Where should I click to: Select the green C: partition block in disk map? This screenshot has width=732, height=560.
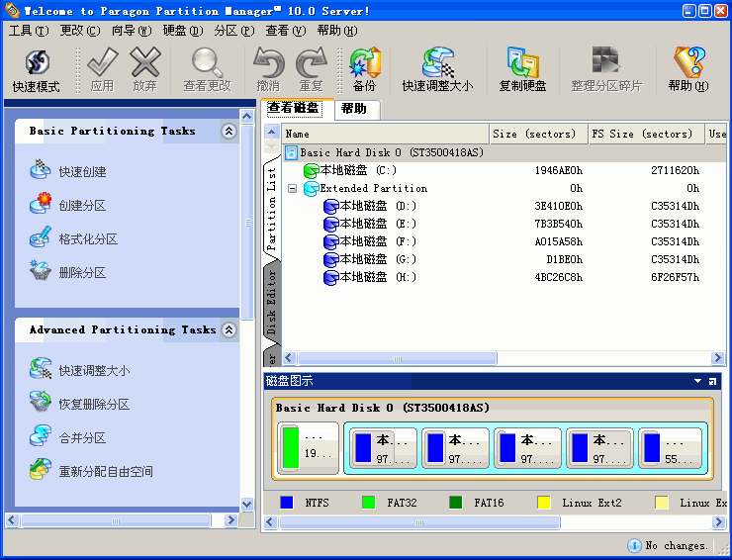[x=308, y=448]
